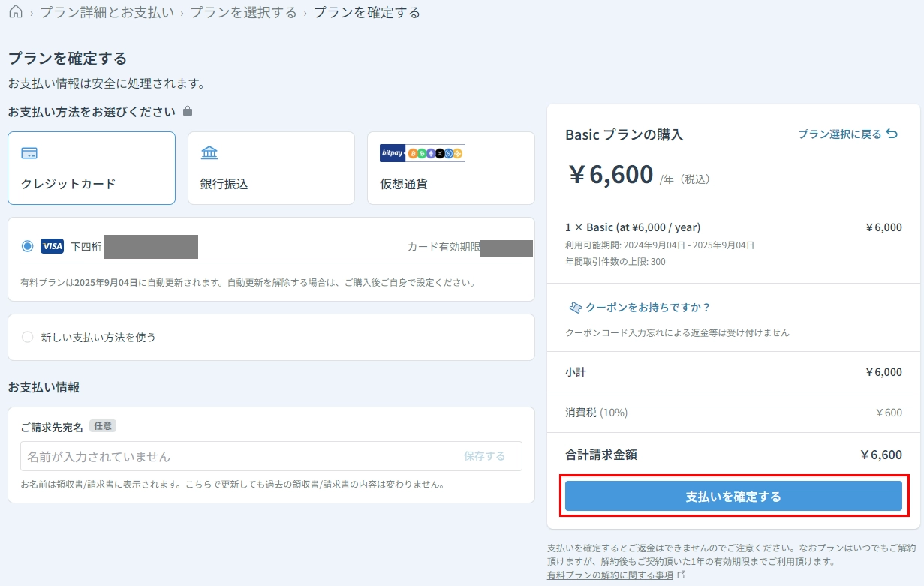924x586 pixels.
Task: Click 支払いを確定する button
Action: [733, 497]
